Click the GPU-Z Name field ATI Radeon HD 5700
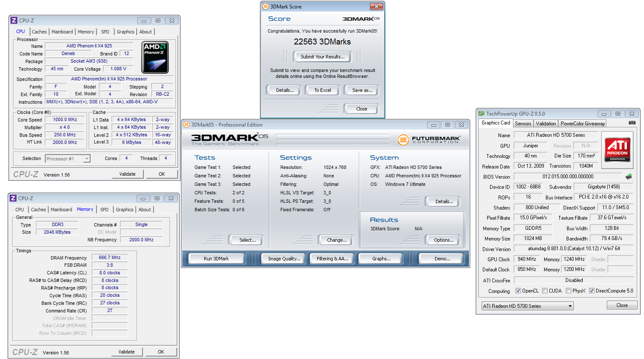The image size is (644, 359). (556, 135)
